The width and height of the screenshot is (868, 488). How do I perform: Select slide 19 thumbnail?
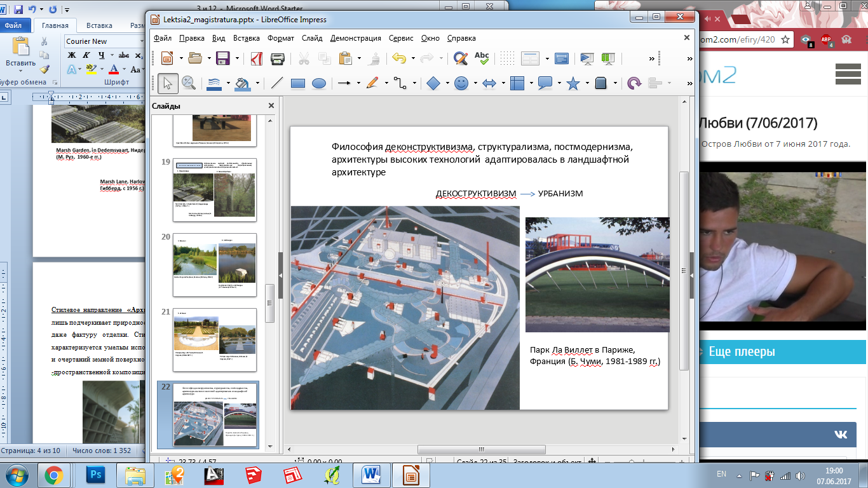215,189
